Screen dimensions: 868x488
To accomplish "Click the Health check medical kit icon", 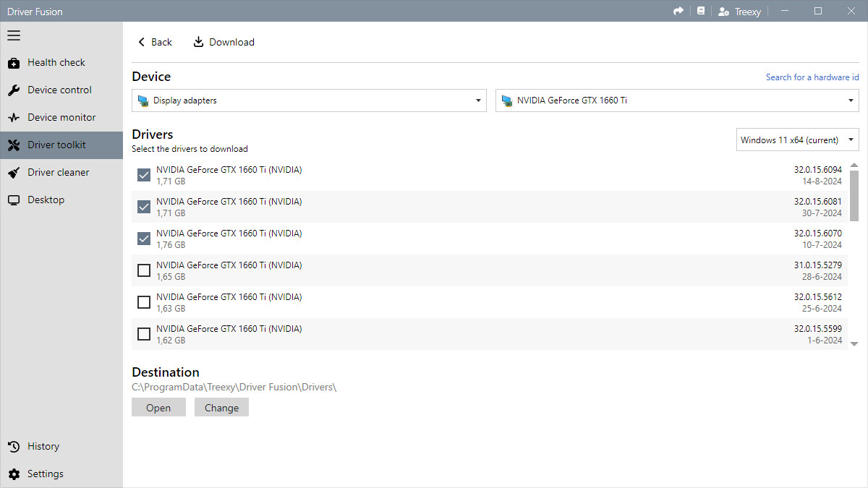I will (x=14, y=63).
